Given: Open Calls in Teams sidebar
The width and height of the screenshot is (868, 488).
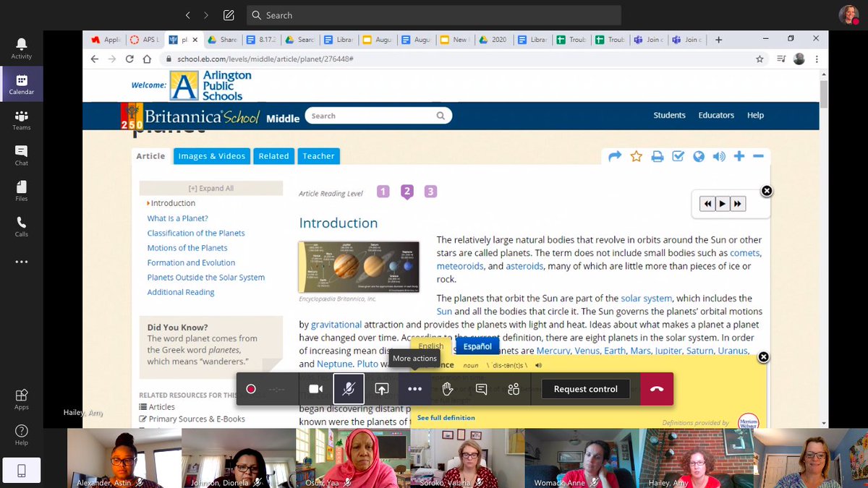Looking at the screenshot, I should tap(21, 226).
